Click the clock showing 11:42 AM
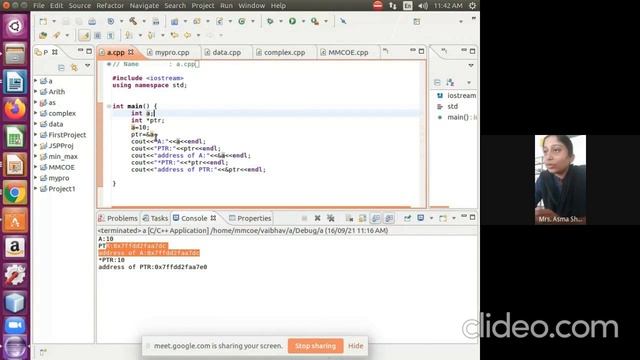Screen dimensions: 640x360 click(448, 5)
